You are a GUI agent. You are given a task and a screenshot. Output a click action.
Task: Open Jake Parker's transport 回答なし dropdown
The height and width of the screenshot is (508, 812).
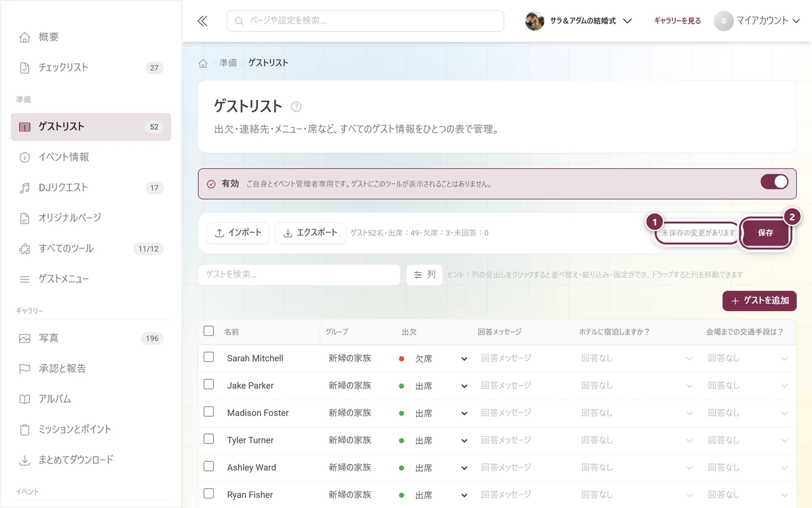pos(748,386)
